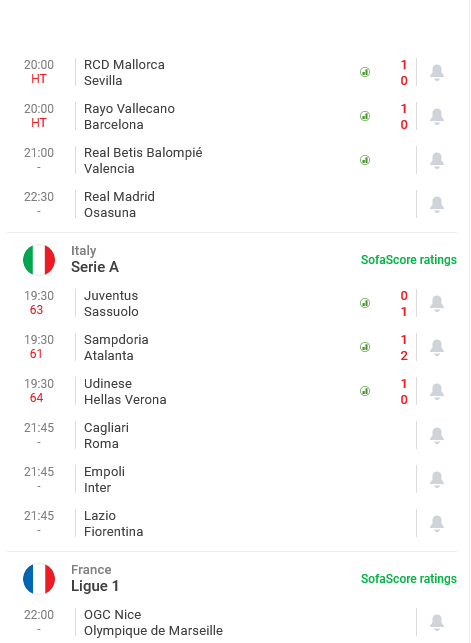Click bell icon for Empoli vs Inter
The image size is (471, 643).
coord(437,479)
